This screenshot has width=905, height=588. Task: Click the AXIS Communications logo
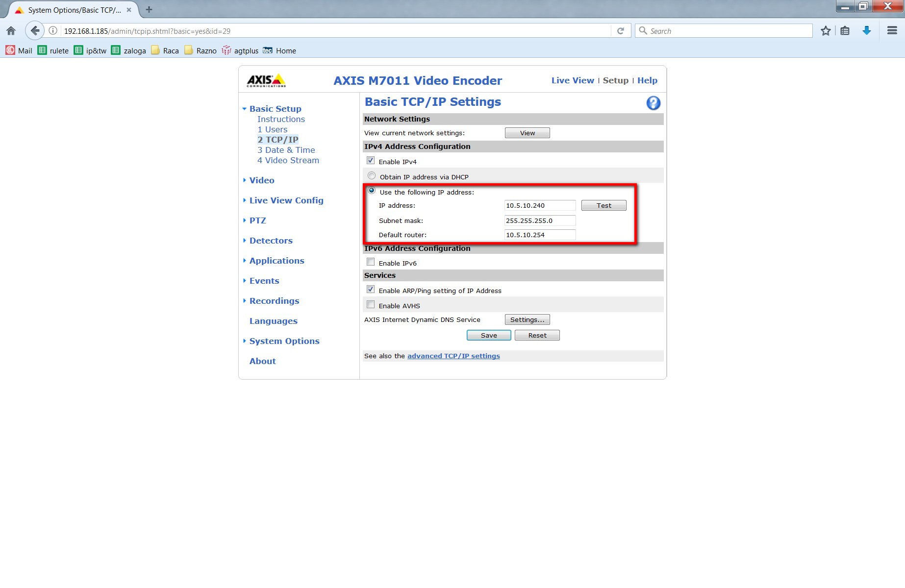click(x=266, y=80)
